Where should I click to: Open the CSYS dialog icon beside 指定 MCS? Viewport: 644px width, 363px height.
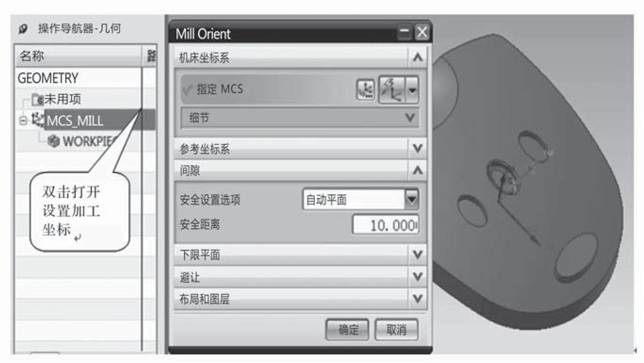(x=366, y=89)
